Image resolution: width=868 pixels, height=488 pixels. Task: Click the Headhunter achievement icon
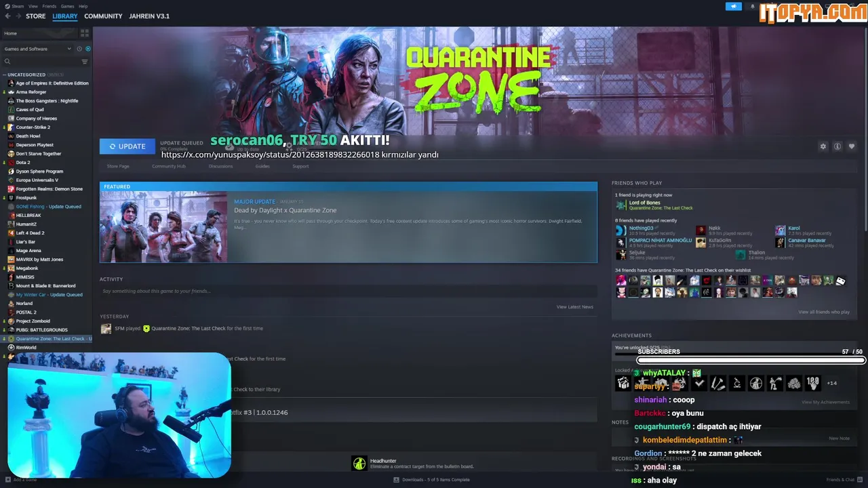pyautogui.click(x=359, y=463)
